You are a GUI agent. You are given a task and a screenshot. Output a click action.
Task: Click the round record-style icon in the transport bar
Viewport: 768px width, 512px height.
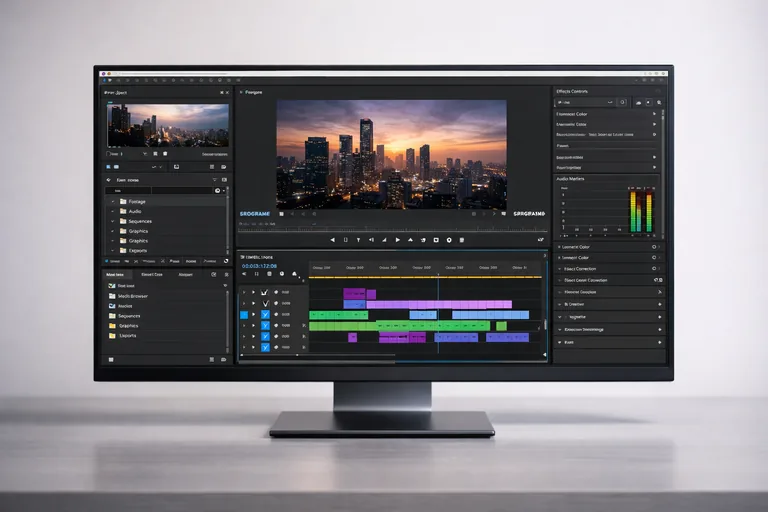[449, 240]
